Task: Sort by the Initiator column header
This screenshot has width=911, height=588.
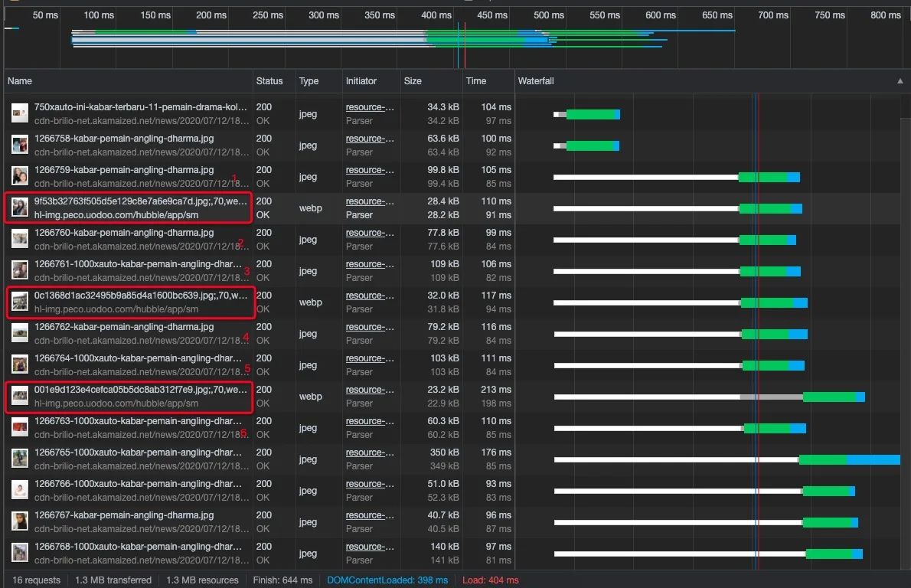Action: point(361,80)
